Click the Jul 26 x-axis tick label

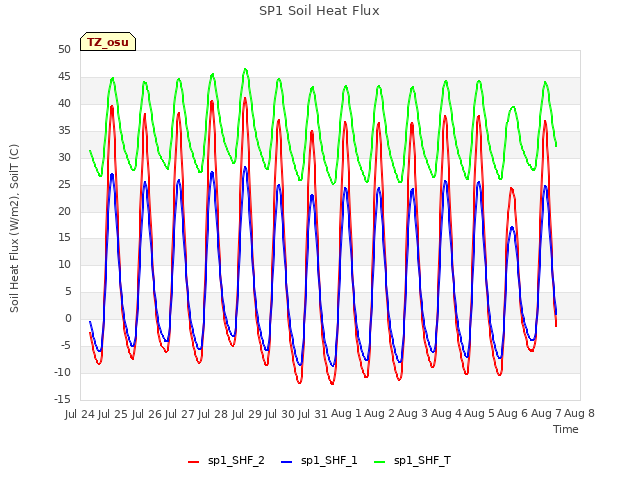point(147,414)
